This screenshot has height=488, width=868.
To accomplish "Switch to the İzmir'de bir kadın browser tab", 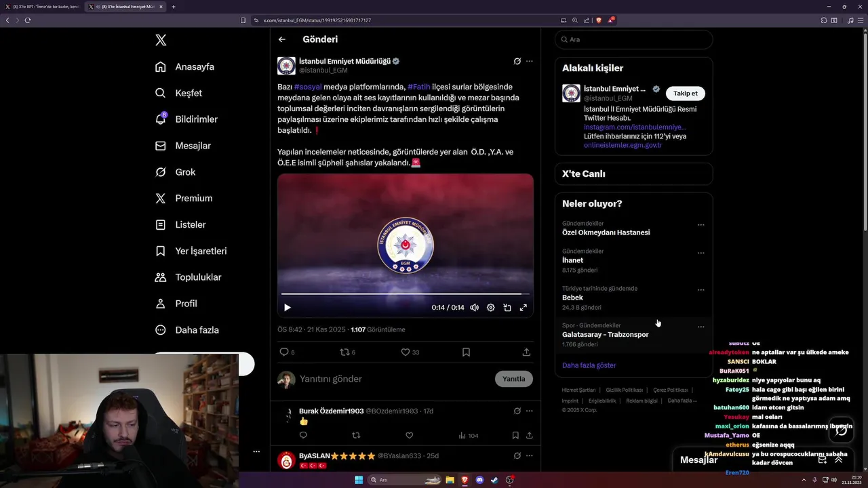I will 42,7.
